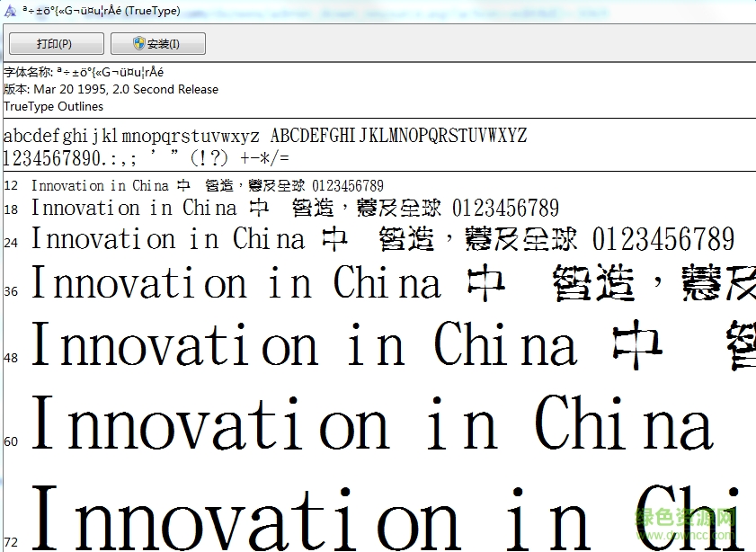This screenshot has height=552, width=756.
Task: Click the size 60 preview label
Action: coord(10,441)
